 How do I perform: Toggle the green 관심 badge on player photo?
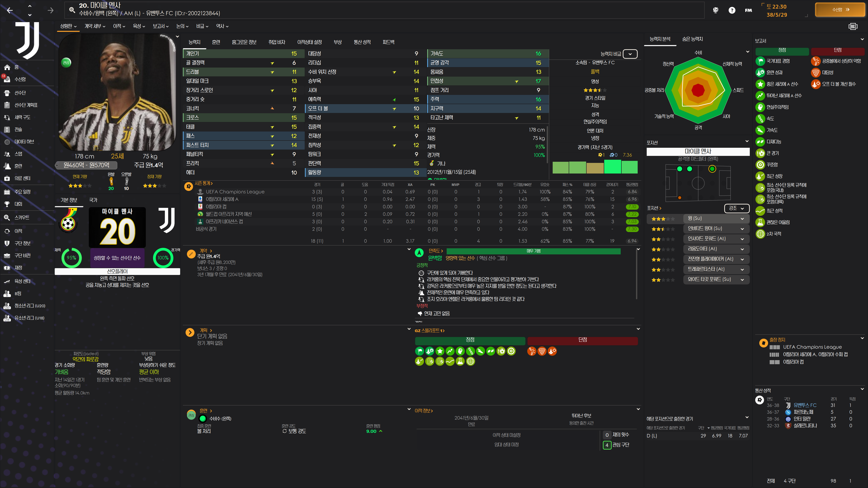pyautogui.click(x=66, y=62)
